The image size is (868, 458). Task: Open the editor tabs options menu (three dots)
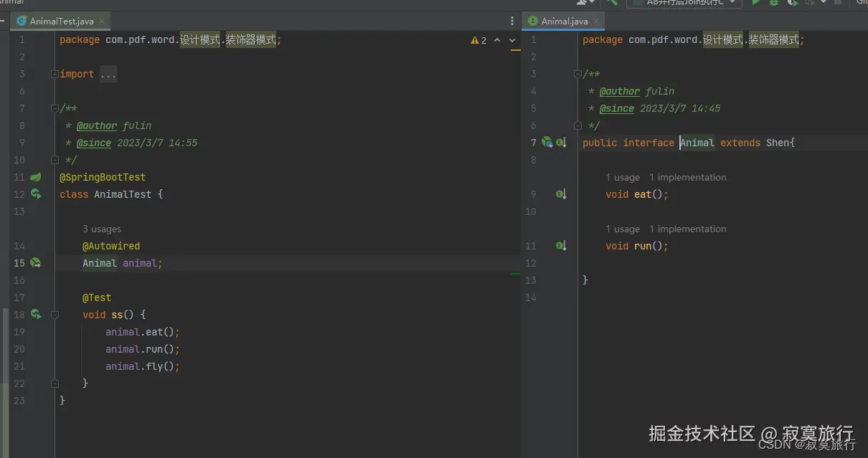coord(511,21)
